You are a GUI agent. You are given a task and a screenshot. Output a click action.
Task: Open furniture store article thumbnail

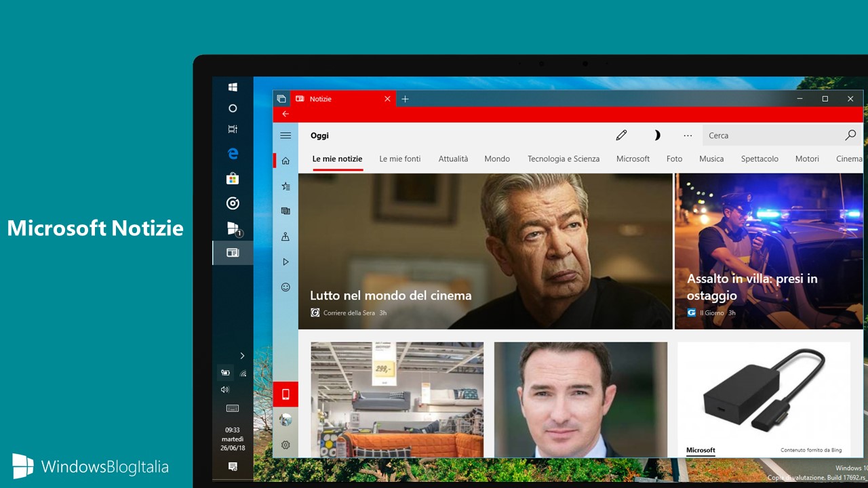pyautogui.click(x=397, y=400)
